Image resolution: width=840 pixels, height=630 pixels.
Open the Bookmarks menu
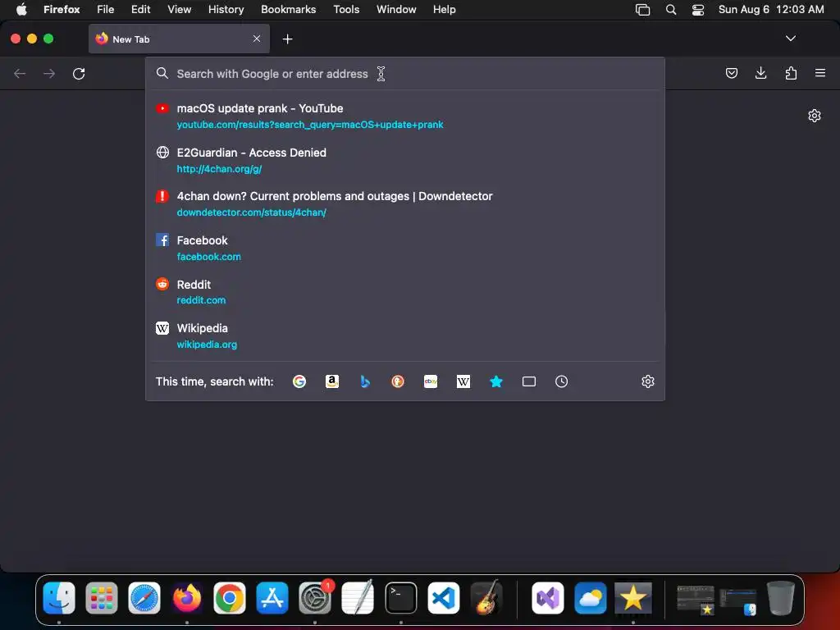[x=288, y=9]
